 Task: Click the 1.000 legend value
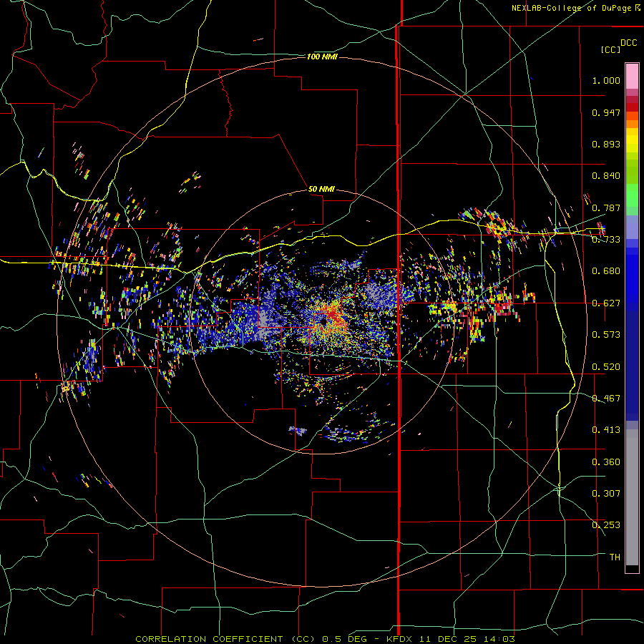(x=606, y=80)
